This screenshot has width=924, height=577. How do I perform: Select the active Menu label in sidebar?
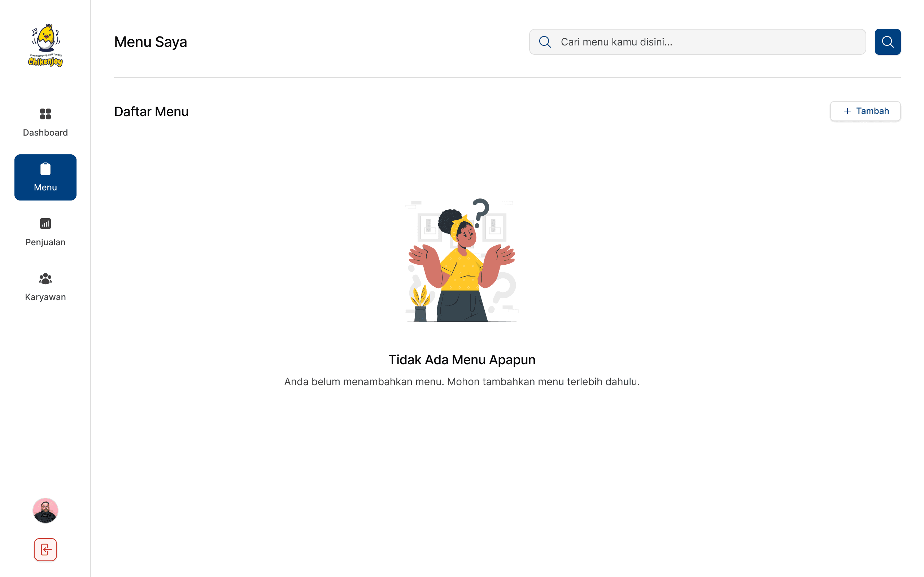pyautogui.click(x=45, y=188)
